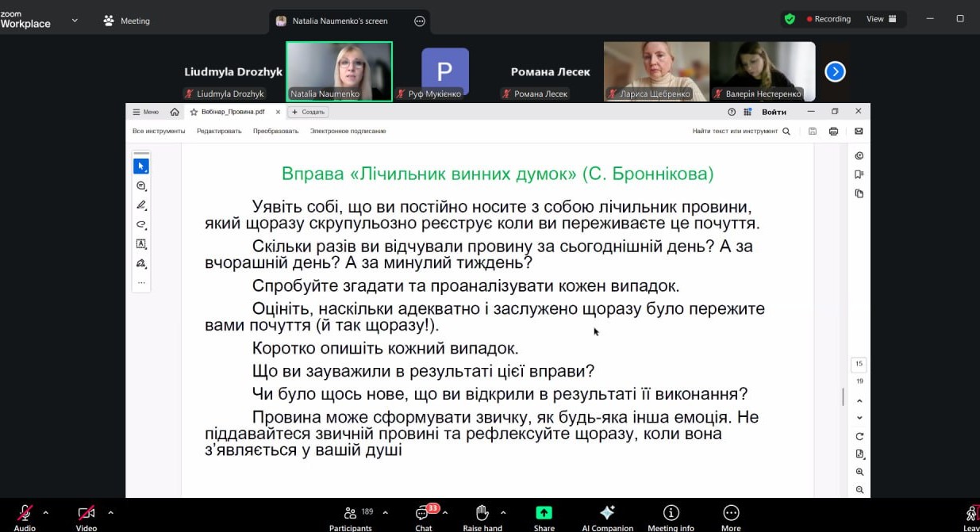Expand audio settings arrow next to Audio
The height and width of the screenshot is (532, 980).
(x=45, y=512)
